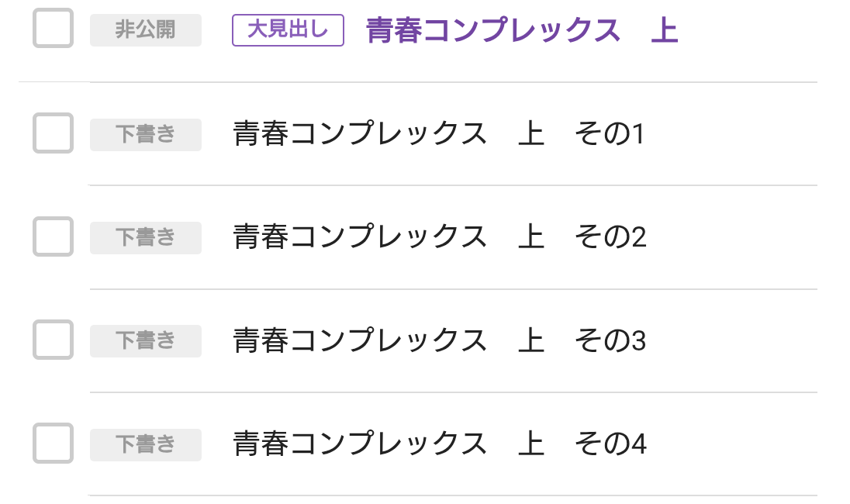Open the last episode 青春コンプレックス 上 その4
The height and width of the screenshot is (504, 850).
(439, 444)
